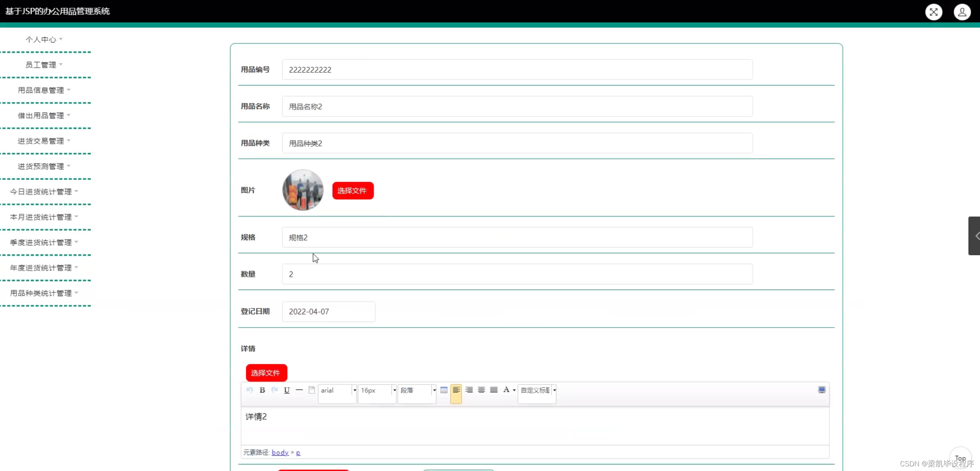Toggle editor fullscreen icon
This screenshot has height=471, width=980.
tap(822, 390)
